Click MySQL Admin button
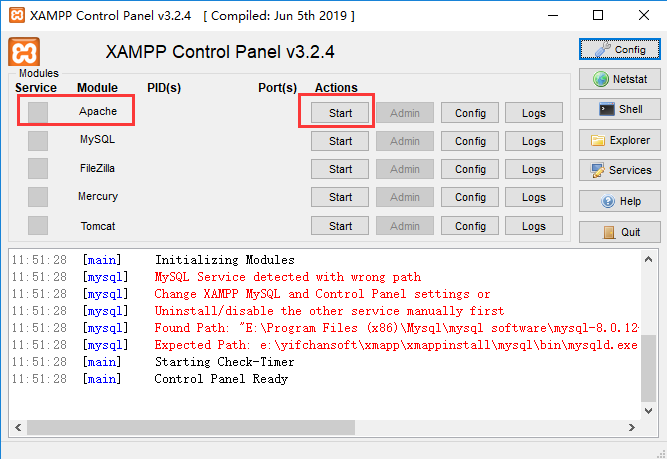Image resolution: width=667 pixels, height=459 pixels. [x=405, y=141]
